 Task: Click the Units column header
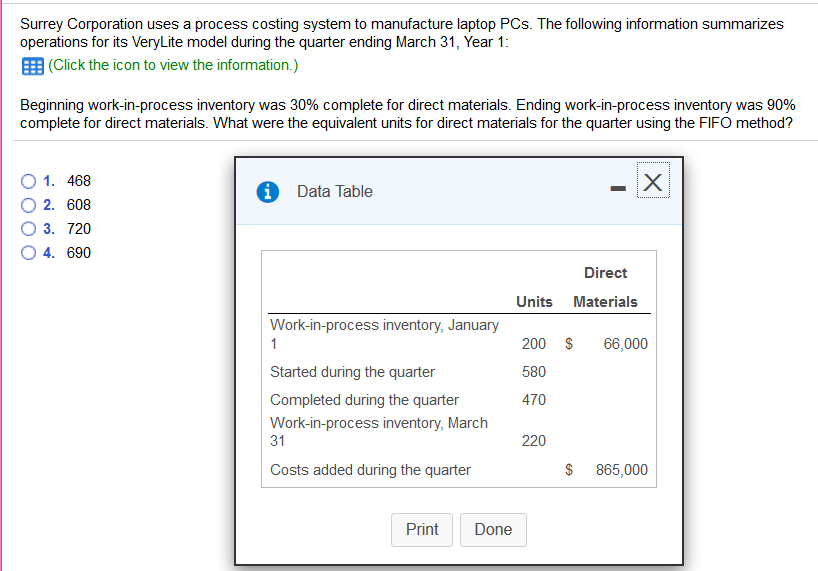pos(534,302)
